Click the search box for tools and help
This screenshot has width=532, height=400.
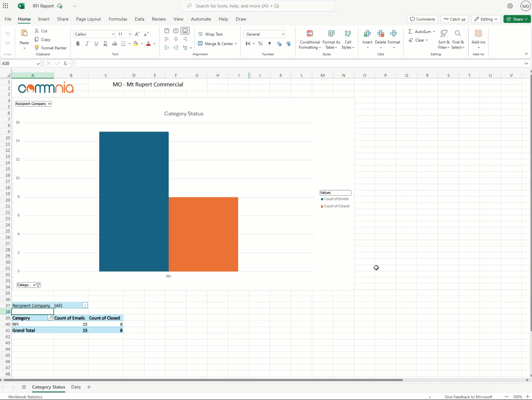coord(258,6)
